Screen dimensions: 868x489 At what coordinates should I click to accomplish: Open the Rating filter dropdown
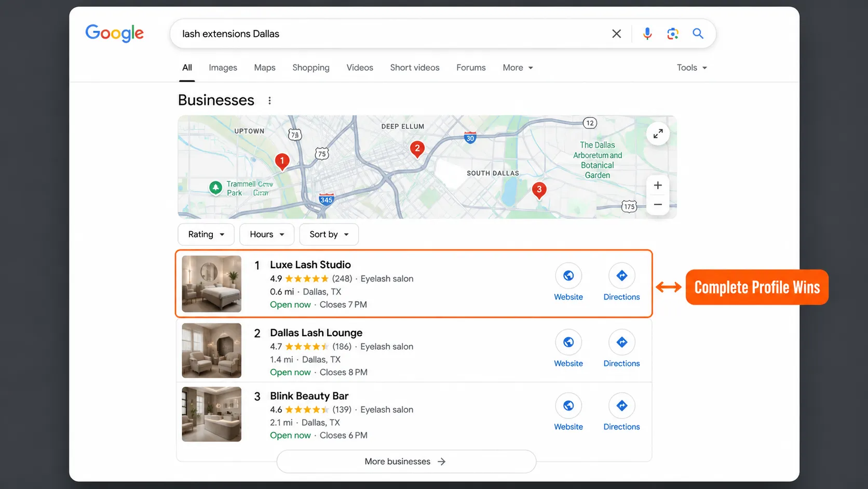coord(206,234)
